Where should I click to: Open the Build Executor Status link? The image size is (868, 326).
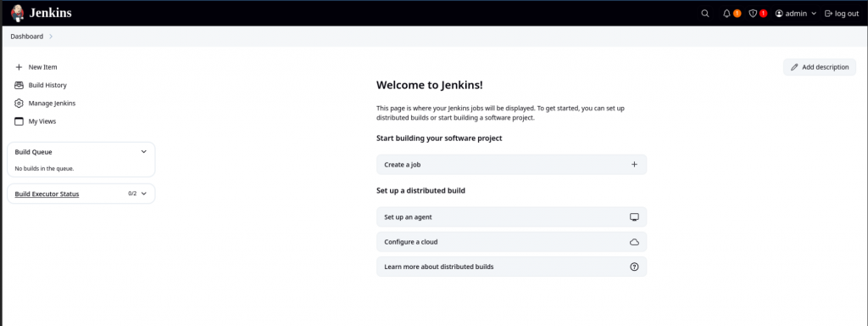[47, 194]
